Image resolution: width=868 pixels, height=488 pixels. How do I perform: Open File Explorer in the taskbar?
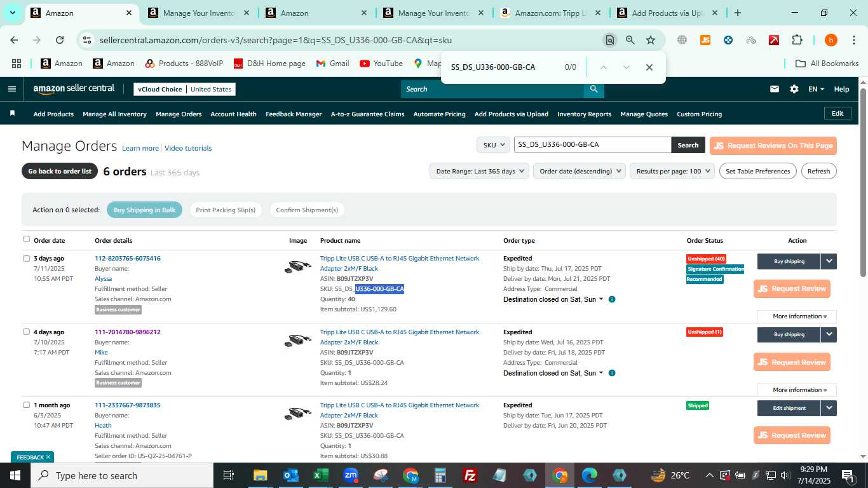click(x=261, y=475)
